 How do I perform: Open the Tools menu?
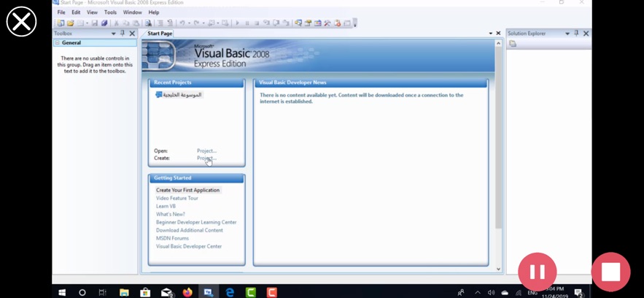(x=110, y=12)
